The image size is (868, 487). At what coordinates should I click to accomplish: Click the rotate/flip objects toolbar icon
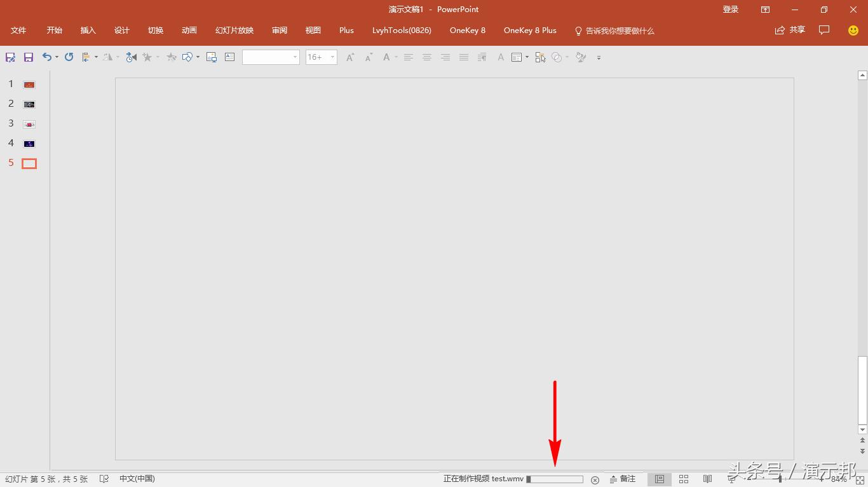(108, 57)
